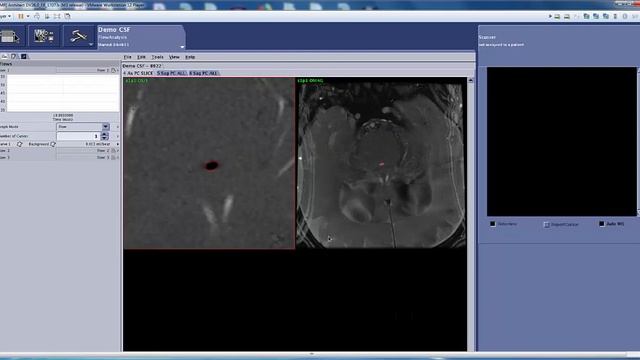Toggle the Reference checkbox
640x360 pixels.
[493, 224]
